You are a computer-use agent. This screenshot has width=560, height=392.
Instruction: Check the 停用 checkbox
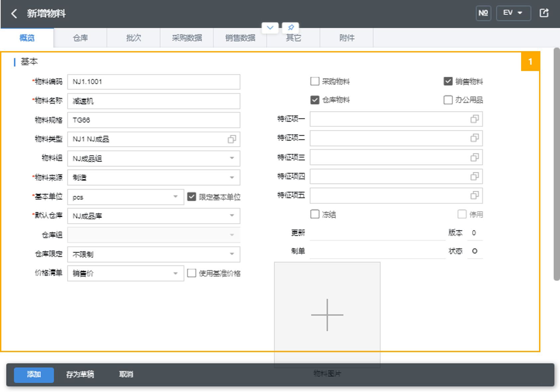(462, 214)
